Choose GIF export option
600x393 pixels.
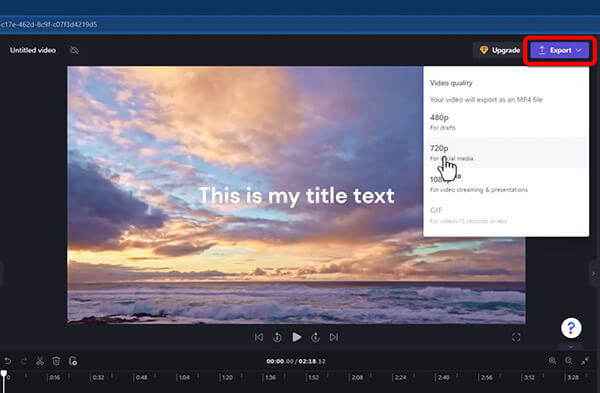505,215
